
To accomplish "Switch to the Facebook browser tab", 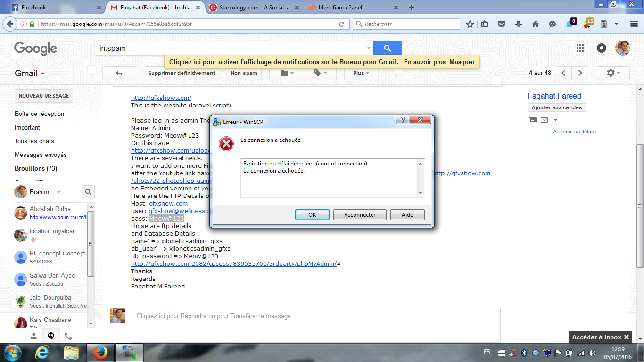I will tap(56, 7).
